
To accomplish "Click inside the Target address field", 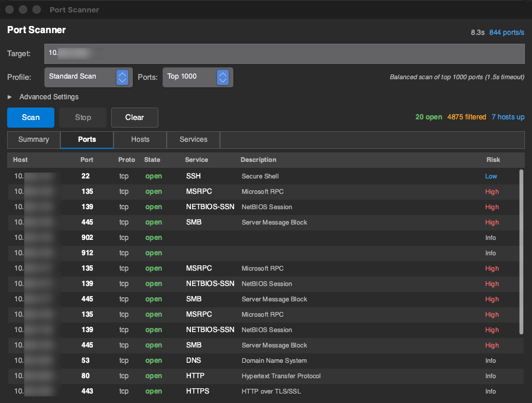I will point(284,53).
